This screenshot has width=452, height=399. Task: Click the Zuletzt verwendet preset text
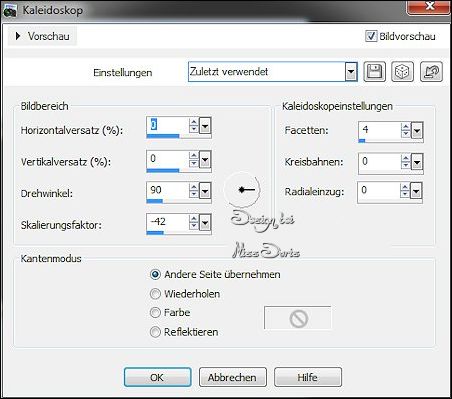[229, 72]
